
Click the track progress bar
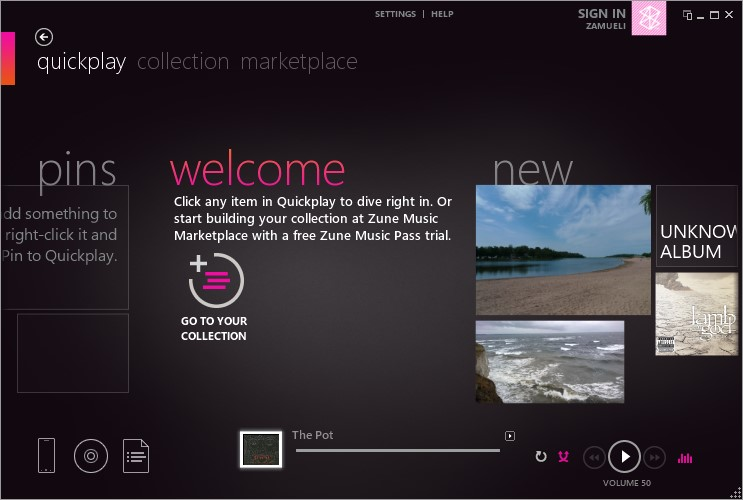coord(398,450)
